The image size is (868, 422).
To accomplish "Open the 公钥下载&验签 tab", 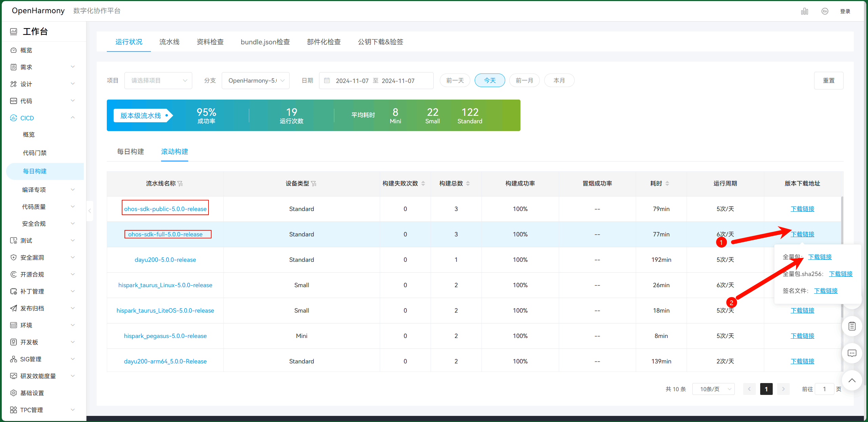I will point(380,42).
